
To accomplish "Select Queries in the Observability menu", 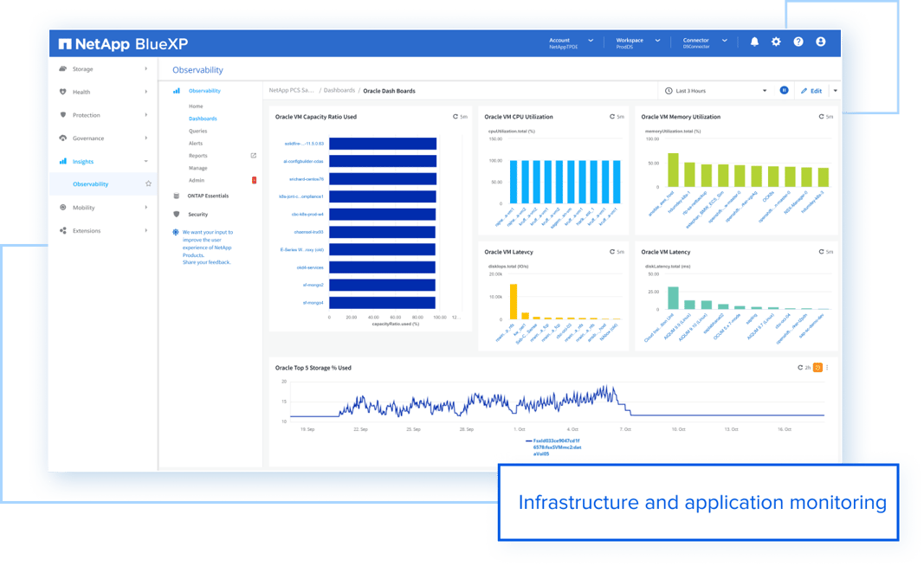I will (x=198, y=131).
